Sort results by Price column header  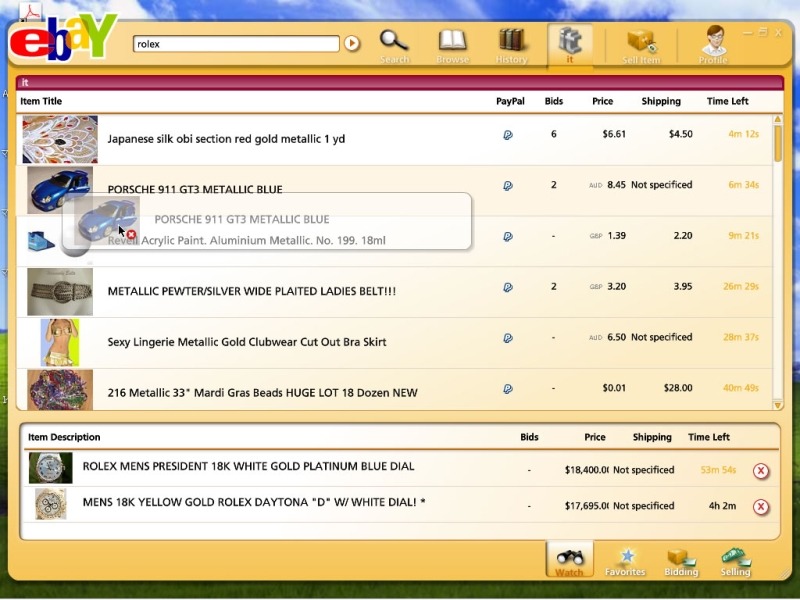(x=603, y=101)
